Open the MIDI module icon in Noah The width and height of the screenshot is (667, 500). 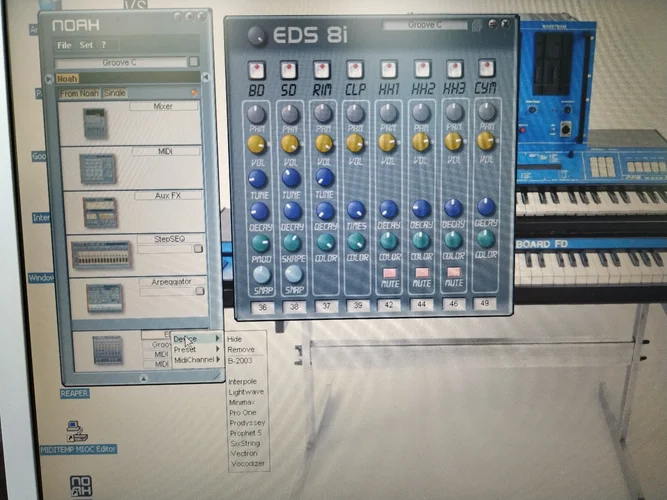tap(97, 169)
